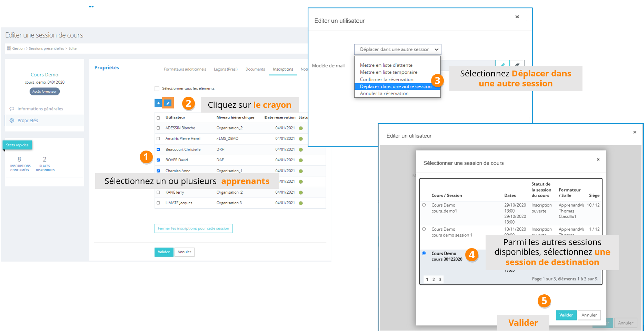Open the Déplacer dans une autre session dropdown

coord(398,49)
